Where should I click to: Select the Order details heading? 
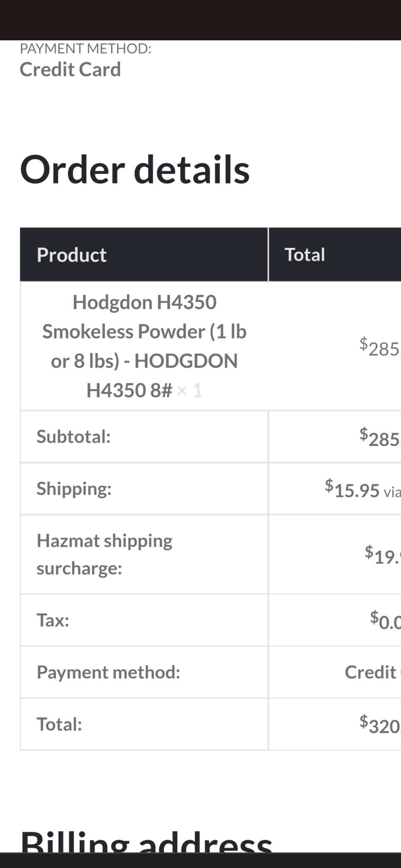[135, 169]
